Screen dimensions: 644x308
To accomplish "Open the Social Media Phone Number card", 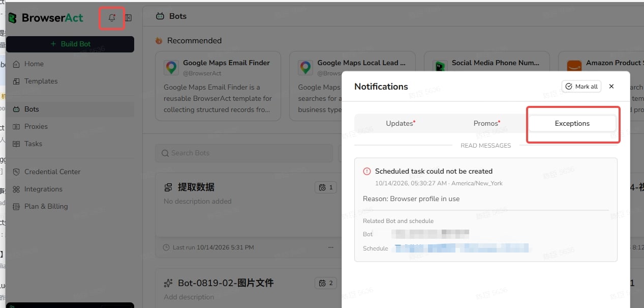I will click(487, 62).
